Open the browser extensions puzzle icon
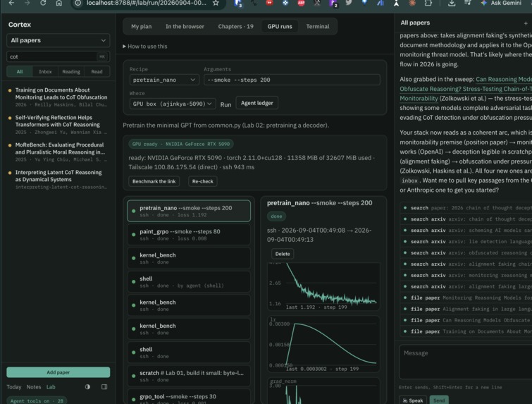532x404 pixels. coord(428,3)
